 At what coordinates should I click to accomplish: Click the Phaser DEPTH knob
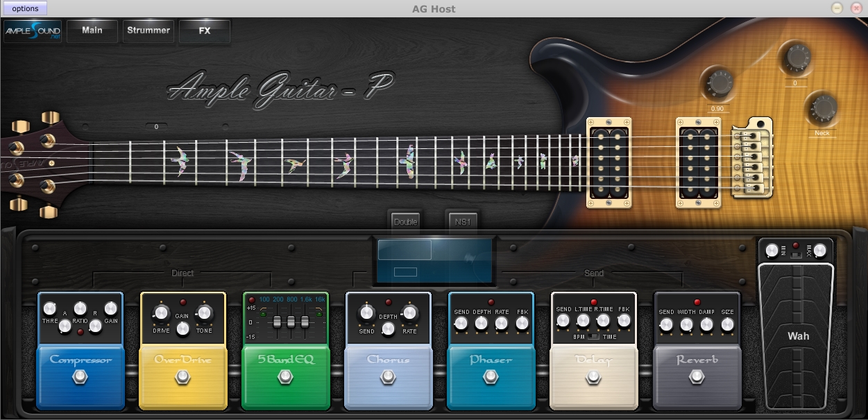click(x=482, y=324)
